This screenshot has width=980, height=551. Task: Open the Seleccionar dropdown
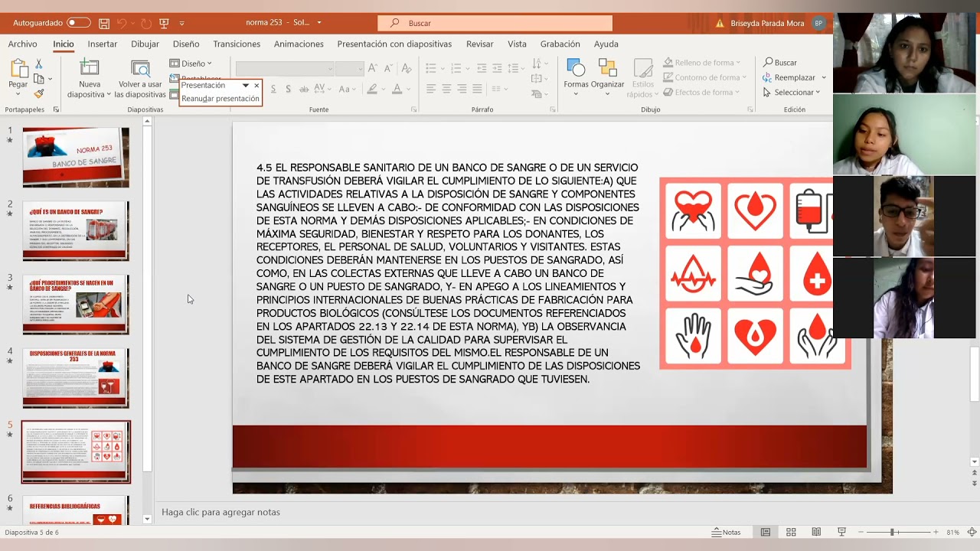(792, 93)
